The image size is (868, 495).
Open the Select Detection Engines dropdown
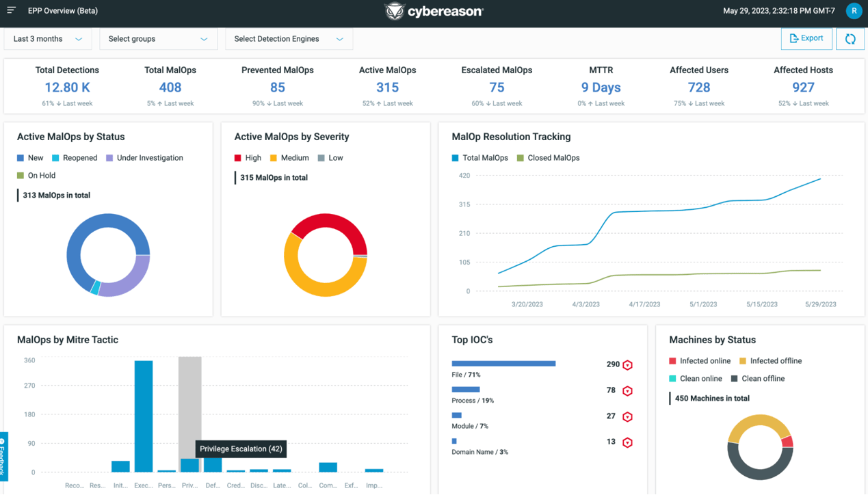coord(289,39)
